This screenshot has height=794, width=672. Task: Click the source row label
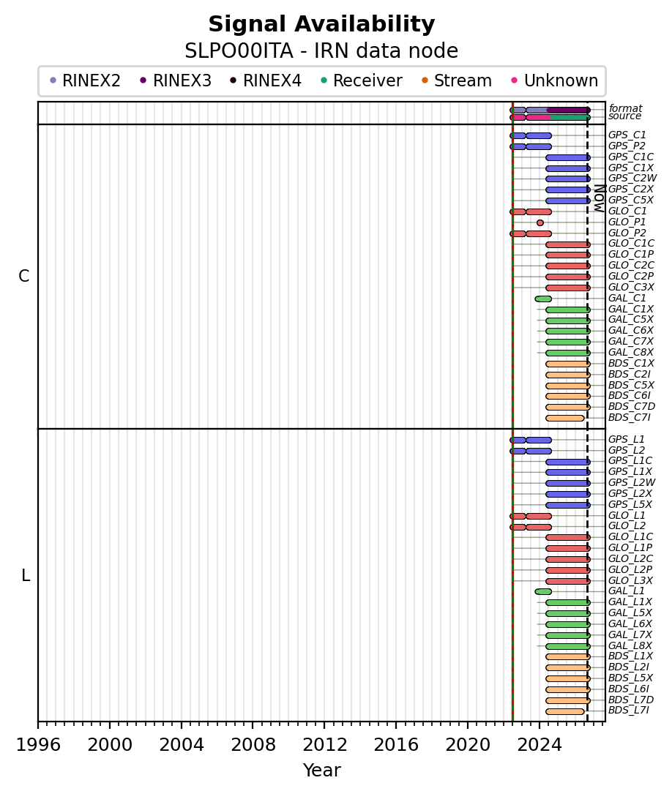(625, 116)
